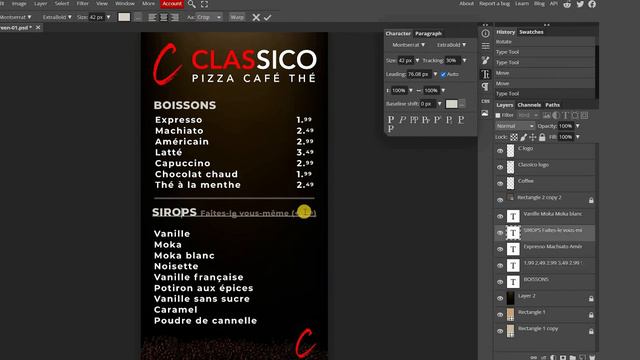640x360 pixels.
Task: Apply faux bold style P icon
Action: click(x=391, y=120)
